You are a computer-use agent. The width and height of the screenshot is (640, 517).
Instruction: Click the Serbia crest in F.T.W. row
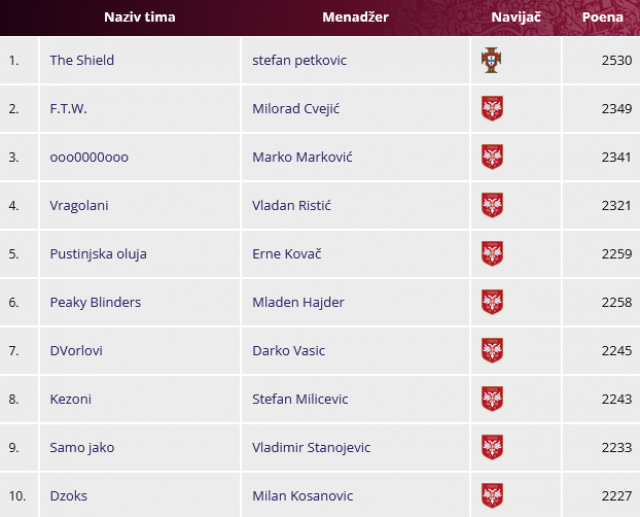click(x=491, y=108)
